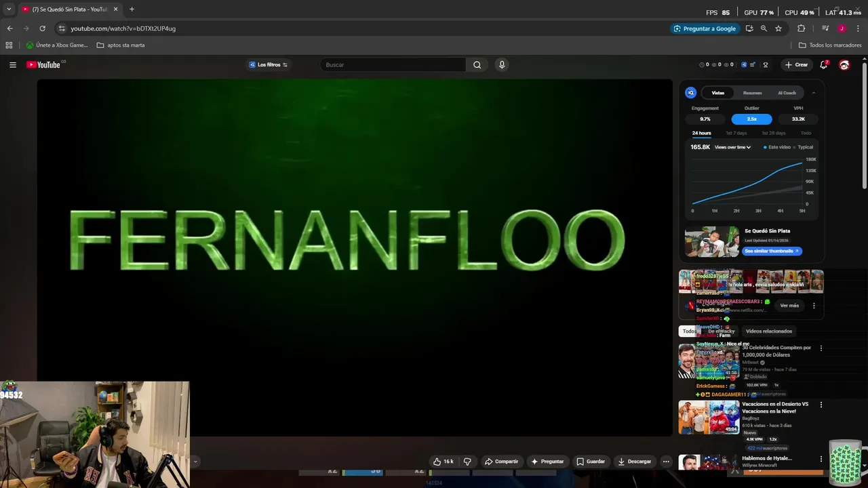Viewport: 868px width, 488px height.
Task: Open Todos los marcadores folder
Action: [830, 45]
